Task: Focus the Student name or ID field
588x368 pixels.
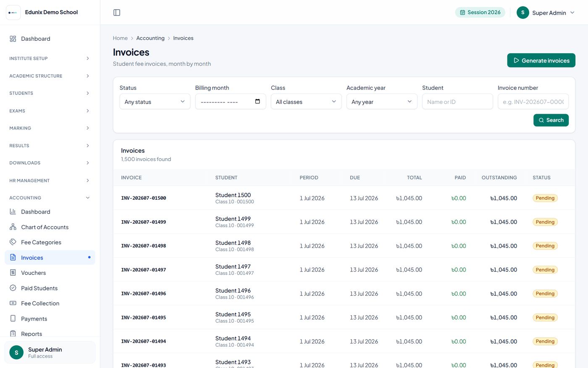Action: (x=457, y=102)
